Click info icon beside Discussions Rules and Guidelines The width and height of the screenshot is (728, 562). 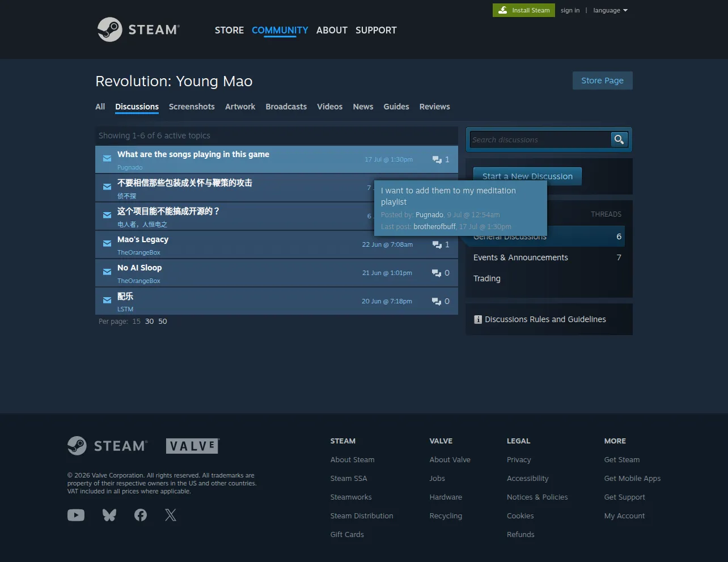coord(478,320)
